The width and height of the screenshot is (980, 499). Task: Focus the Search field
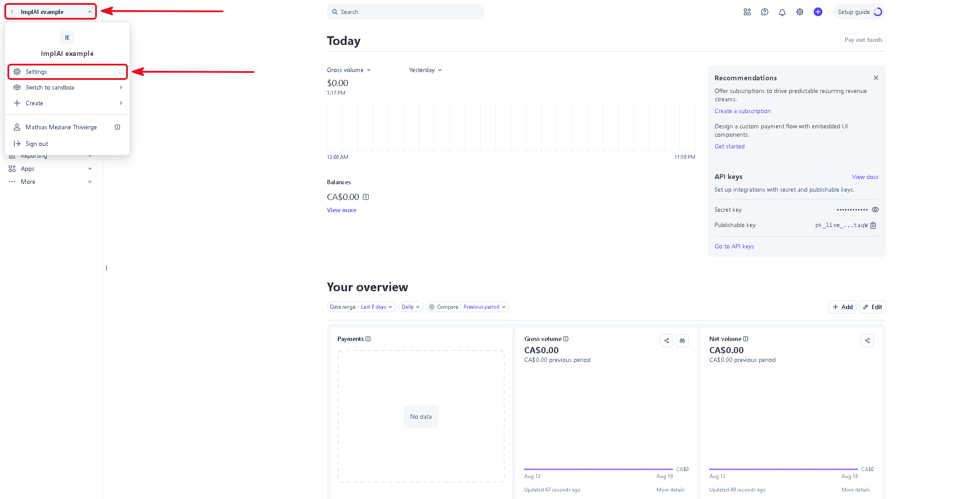[x=405, y=12]
